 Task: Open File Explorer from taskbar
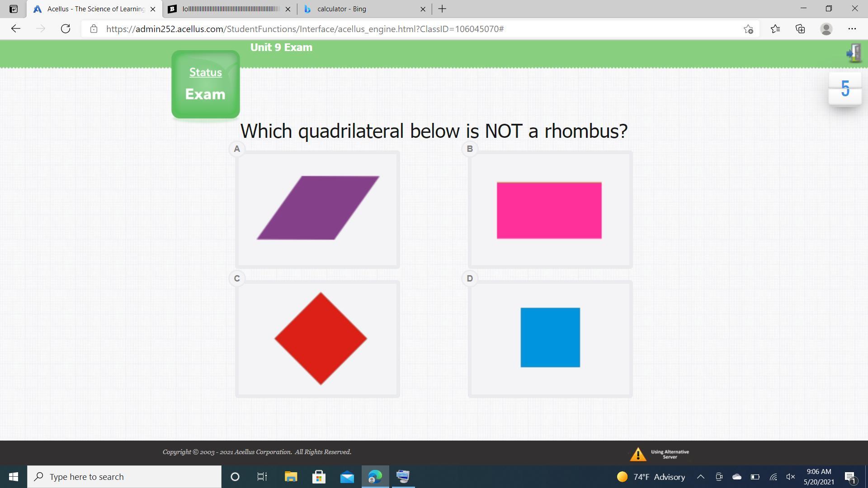(291, 477)
